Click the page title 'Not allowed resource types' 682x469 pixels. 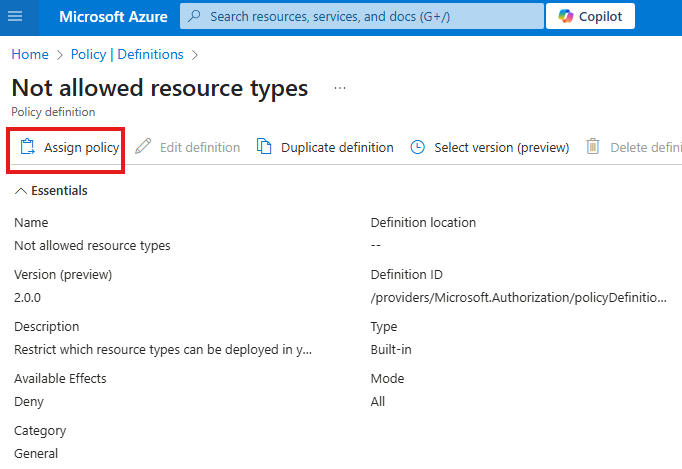[x=160, y=88]
